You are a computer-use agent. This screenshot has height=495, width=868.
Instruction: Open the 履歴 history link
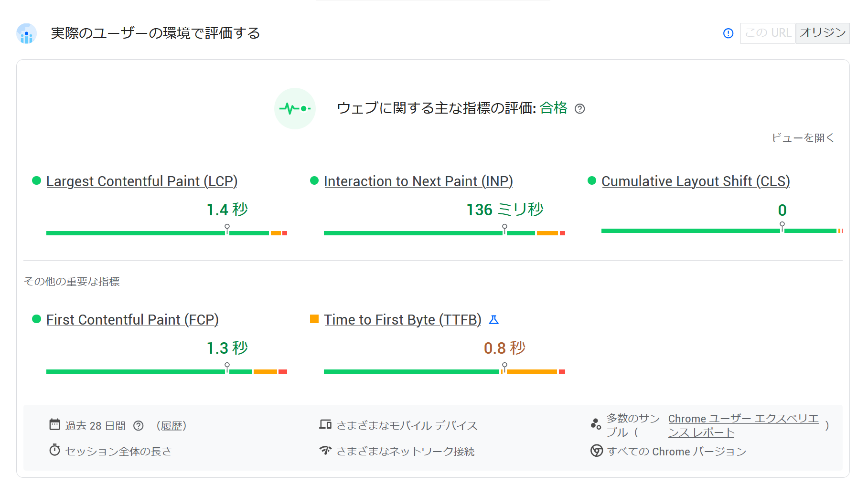pyautogui.click(x=172, y=426)
